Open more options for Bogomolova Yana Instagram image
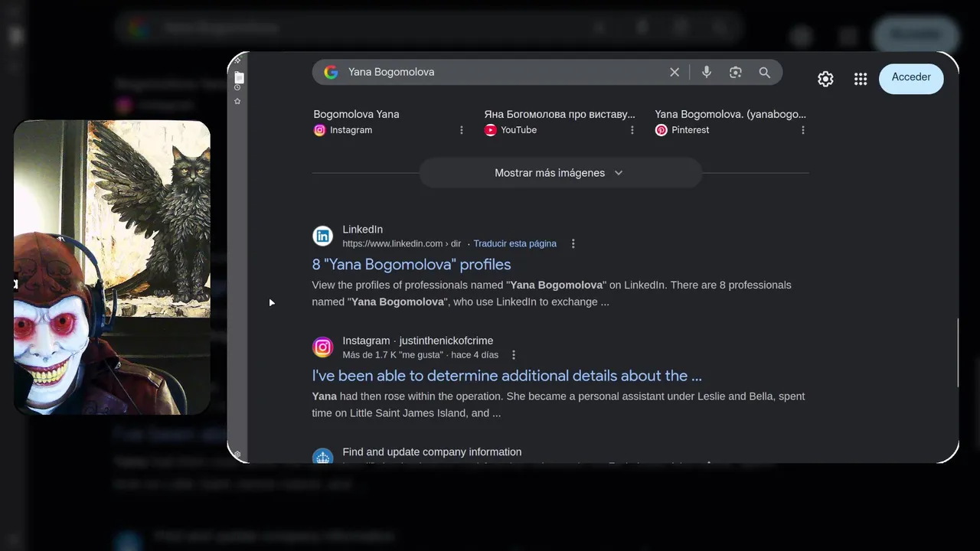 (x=462, y=130)
